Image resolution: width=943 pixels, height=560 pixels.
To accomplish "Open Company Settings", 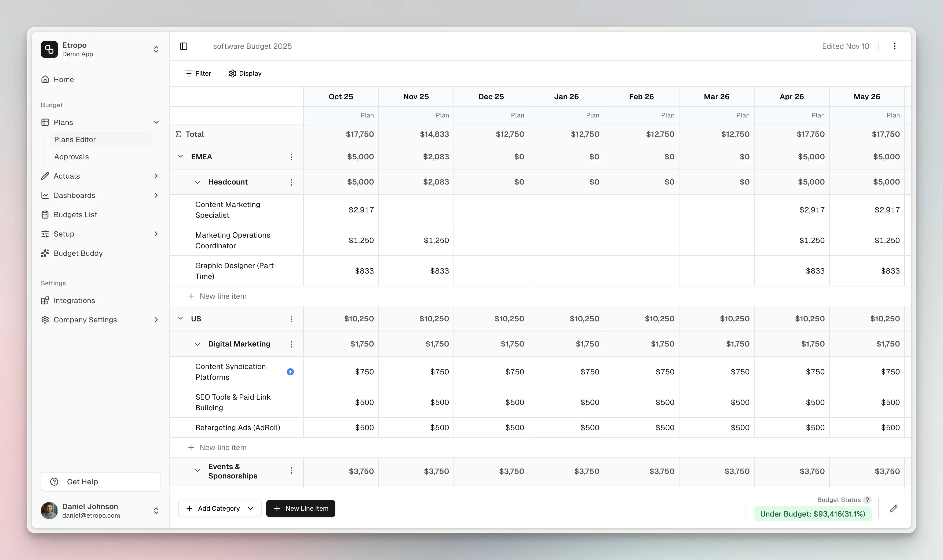I will (85, 320).
